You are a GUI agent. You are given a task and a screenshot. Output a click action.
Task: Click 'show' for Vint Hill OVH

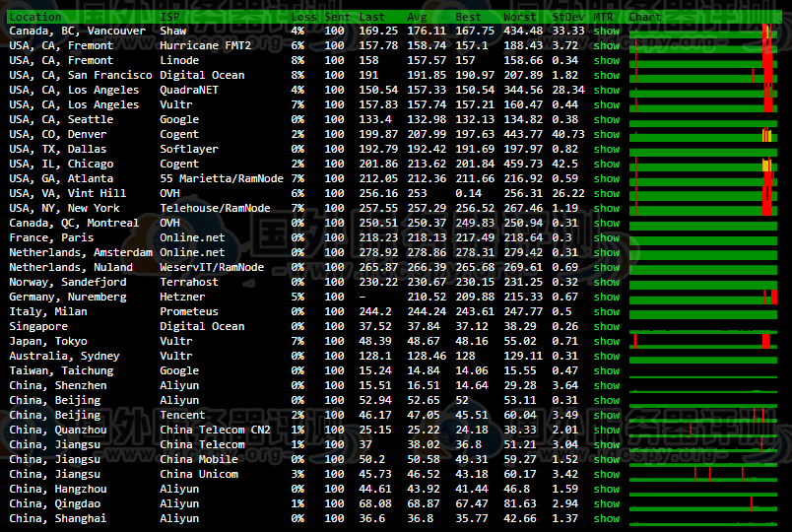pos(606,193)
